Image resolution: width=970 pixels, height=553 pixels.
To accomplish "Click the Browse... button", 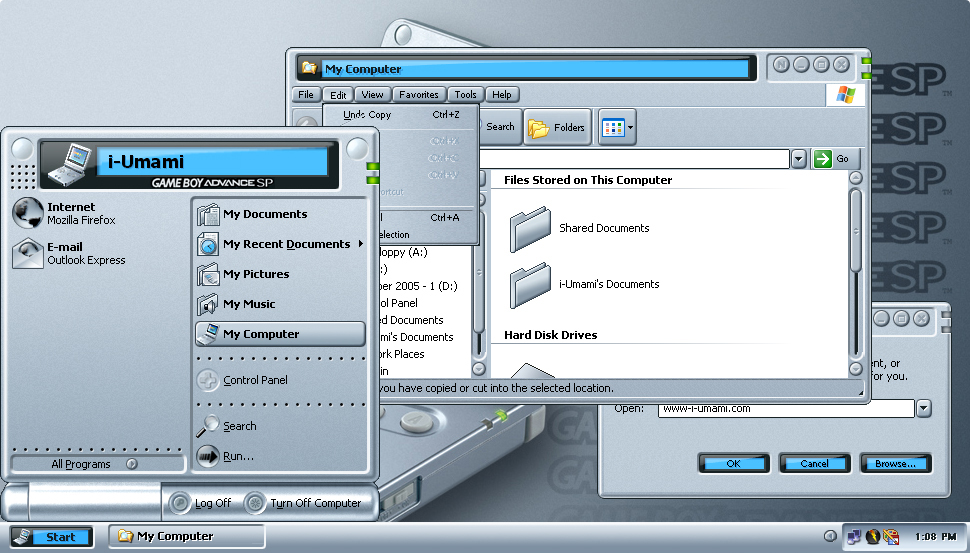I will tap(894, 463).
